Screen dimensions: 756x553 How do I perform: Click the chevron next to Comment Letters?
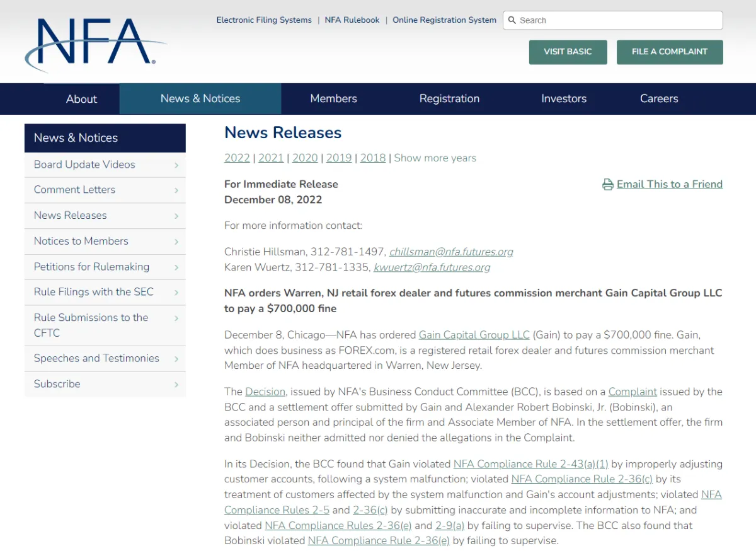176,190
